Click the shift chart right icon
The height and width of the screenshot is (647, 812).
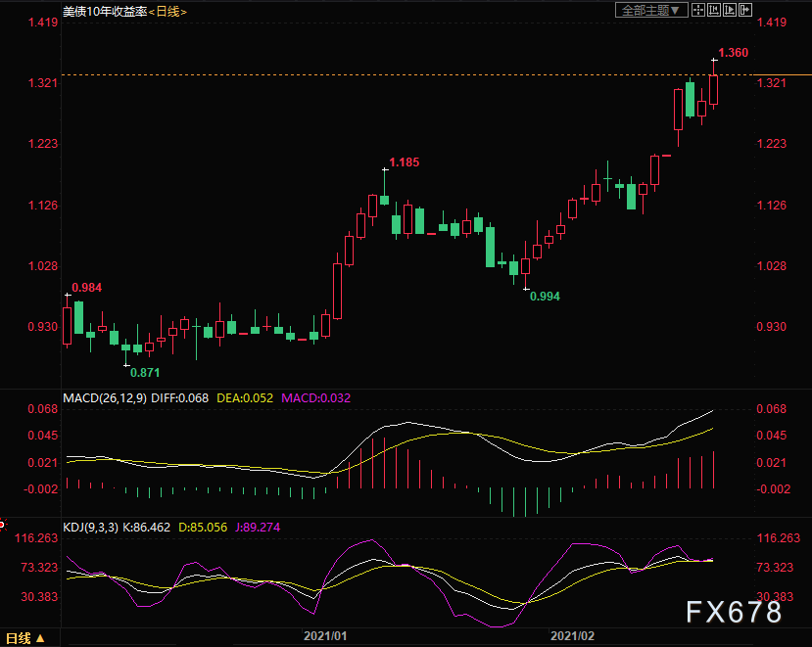730,10
